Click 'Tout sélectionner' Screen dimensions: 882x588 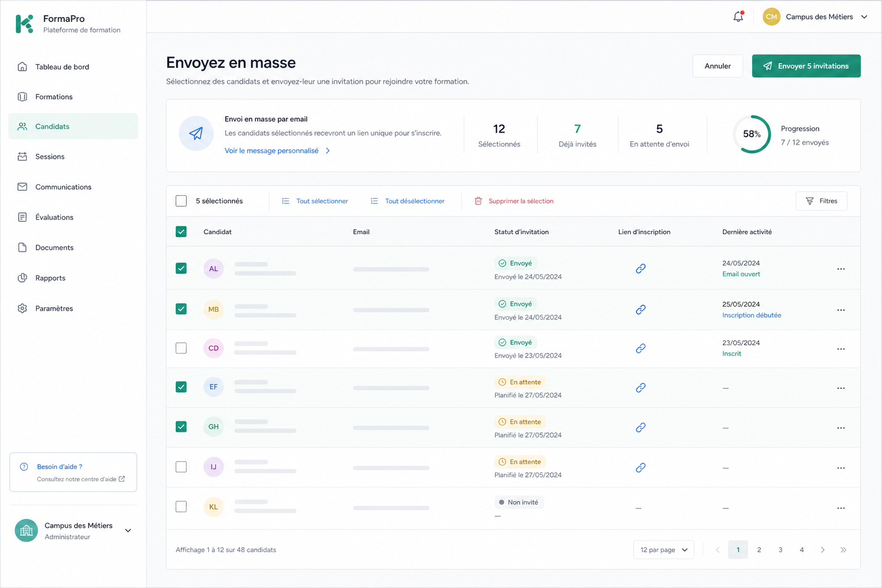click(x=315, y=201)
